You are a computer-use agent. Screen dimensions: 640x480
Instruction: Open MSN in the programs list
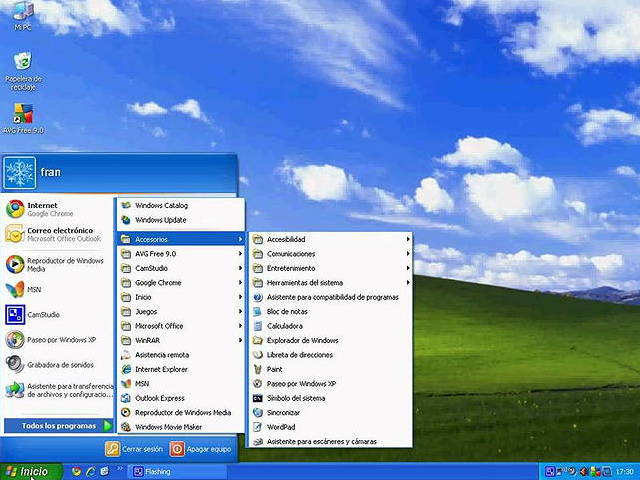[x=181, y=384]
